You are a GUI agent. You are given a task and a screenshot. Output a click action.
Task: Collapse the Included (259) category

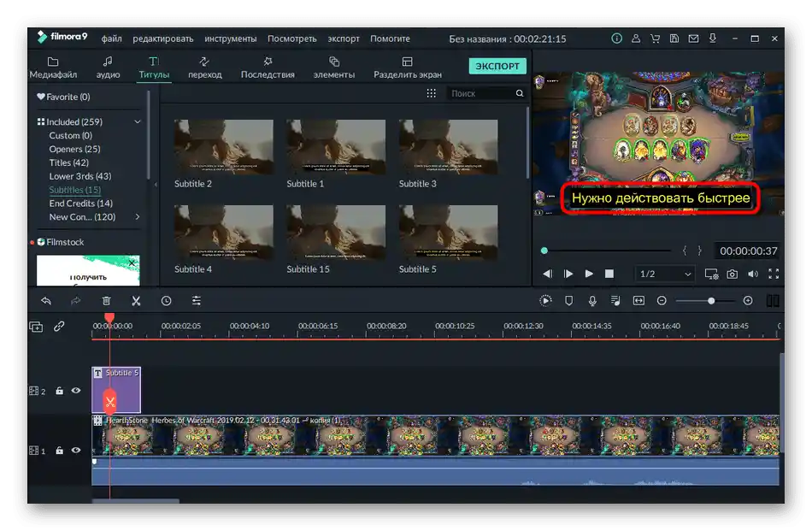(x=138, y=122)
